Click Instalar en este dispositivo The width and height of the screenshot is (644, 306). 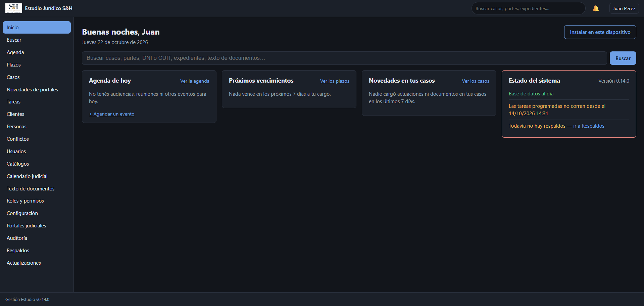click(x=600, y=32)
